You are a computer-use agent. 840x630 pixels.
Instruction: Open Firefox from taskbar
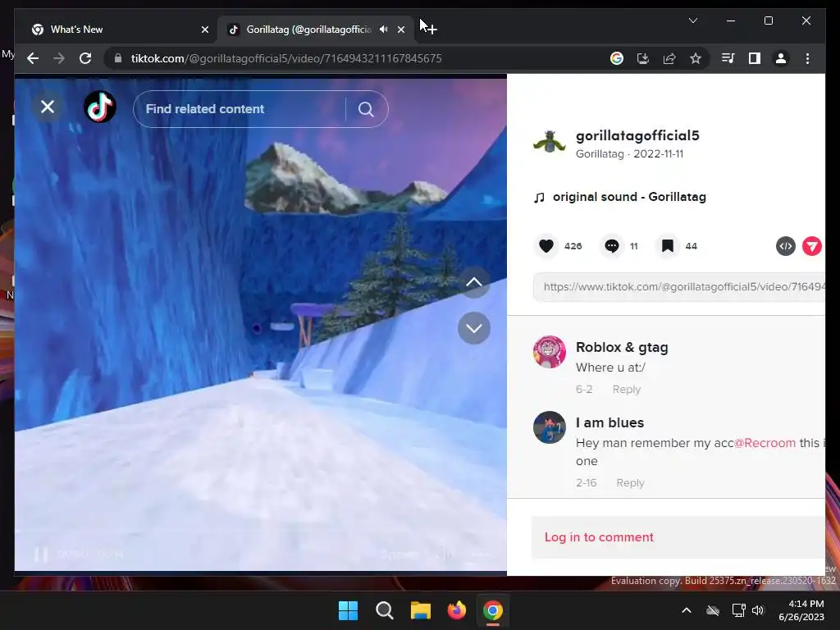(x=456, y=610)
